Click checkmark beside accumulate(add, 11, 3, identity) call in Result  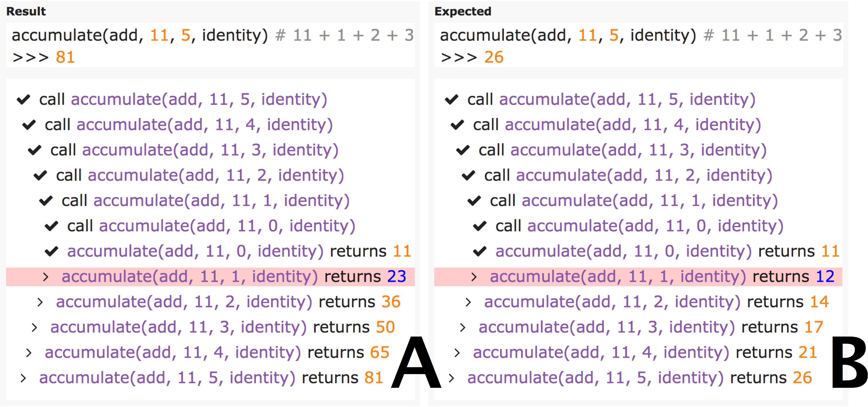[x=35, y=150]
